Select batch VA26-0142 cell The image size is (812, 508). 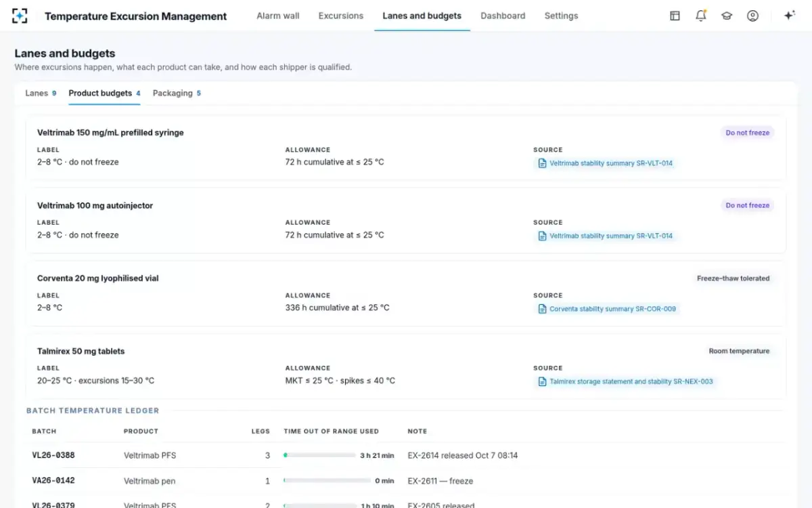53,481
